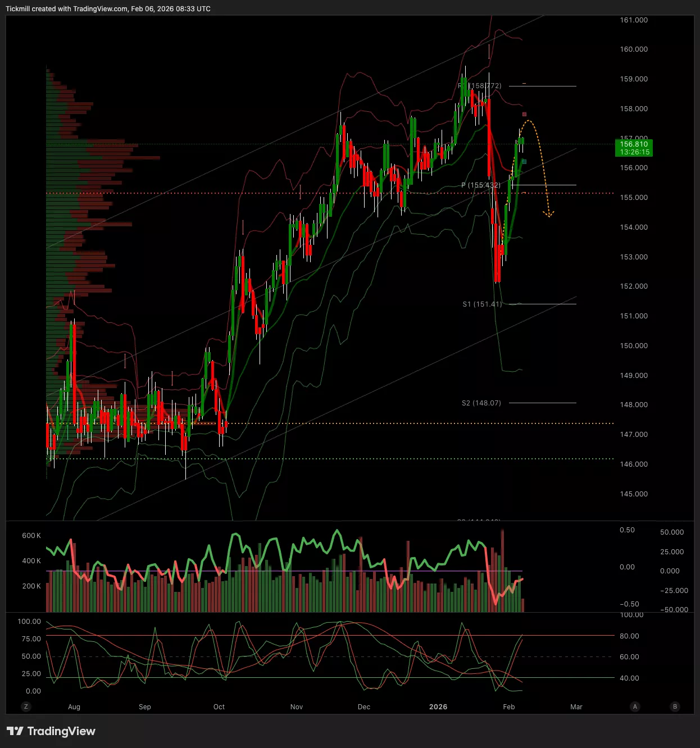Toggle the A auto-scale button

[x=635, y=706]
